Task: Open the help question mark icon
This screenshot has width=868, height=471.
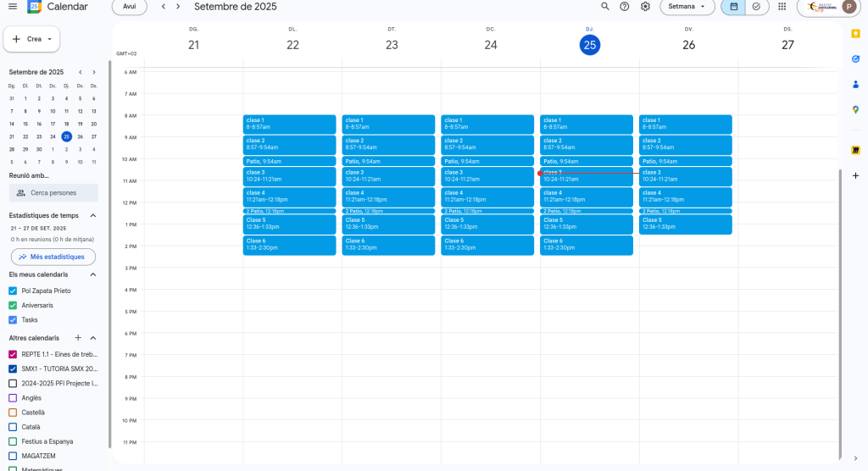Action: (625, 6)
